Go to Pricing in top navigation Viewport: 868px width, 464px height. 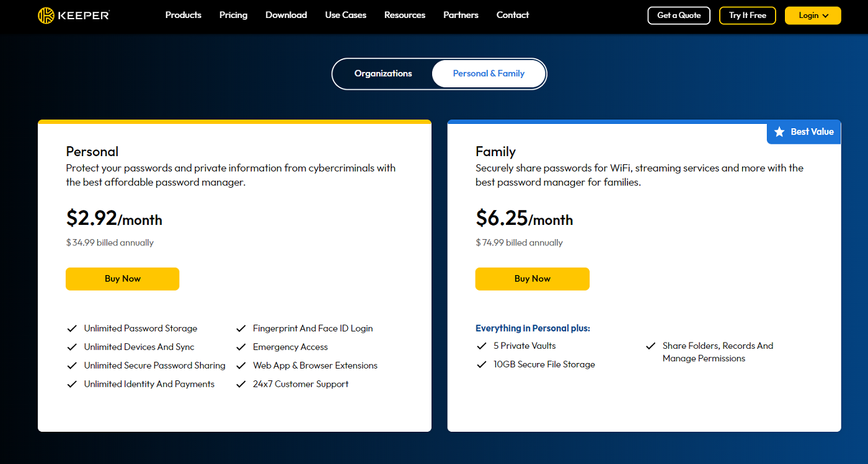point(233,15)
